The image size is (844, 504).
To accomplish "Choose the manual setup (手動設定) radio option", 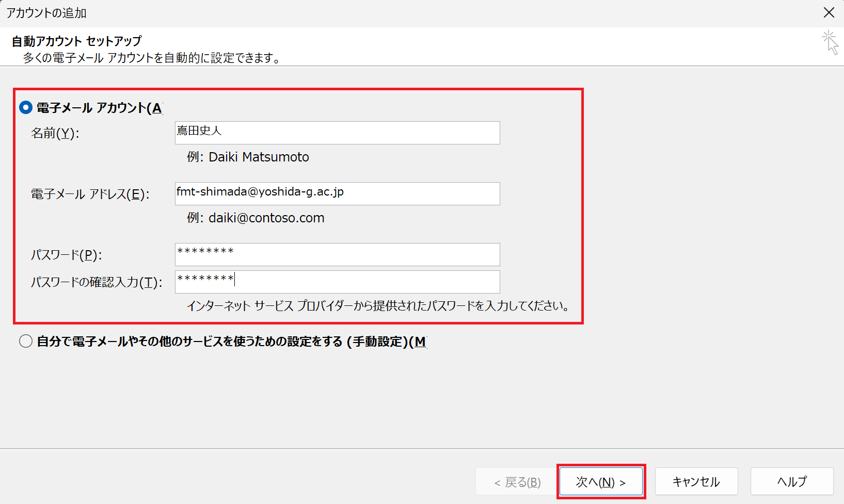I will tap(26, 342).
